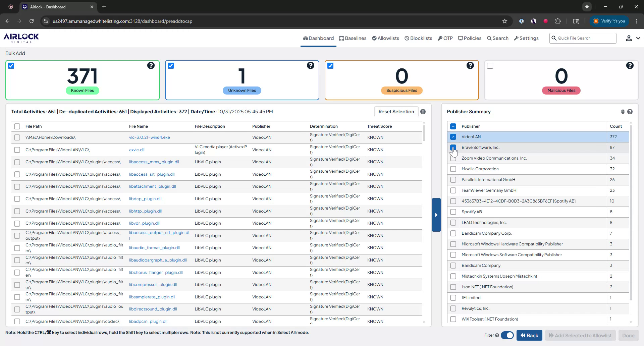Image resolution: width=644 pixels, height=346 pixels.
Task: Open the Chrome three-dot menu
Action: point(637,21)
